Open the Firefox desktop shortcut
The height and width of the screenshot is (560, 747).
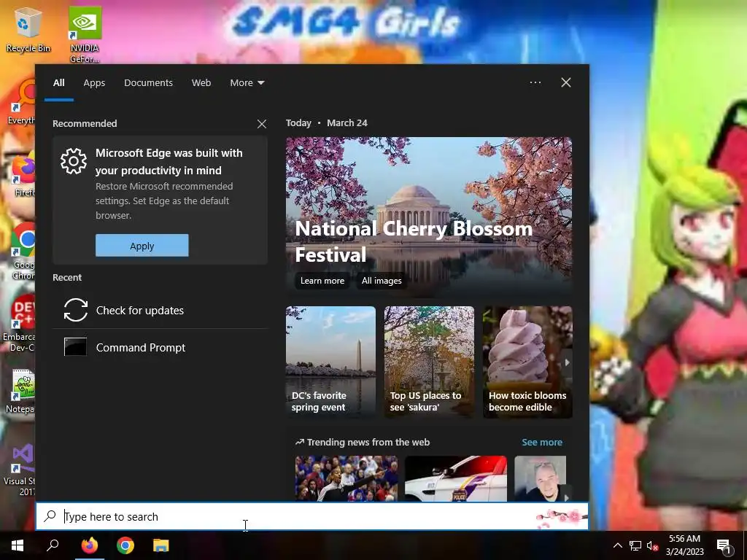click(x=23, y=175)
